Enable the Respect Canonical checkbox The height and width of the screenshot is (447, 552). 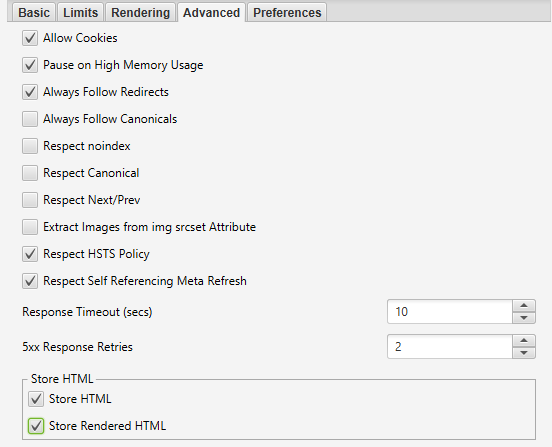click(30, 173)
